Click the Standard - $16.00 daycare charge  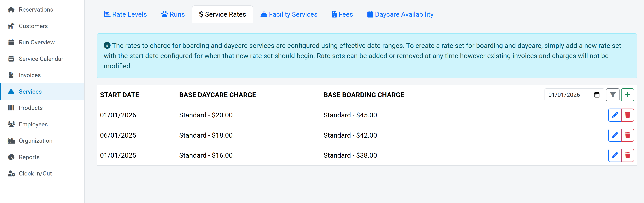point(206,155)
